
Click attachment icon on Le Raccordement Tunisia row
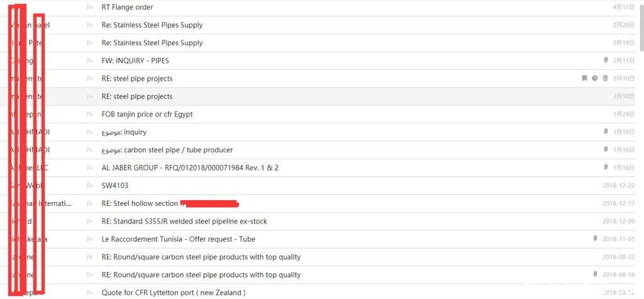pos(595,239)
